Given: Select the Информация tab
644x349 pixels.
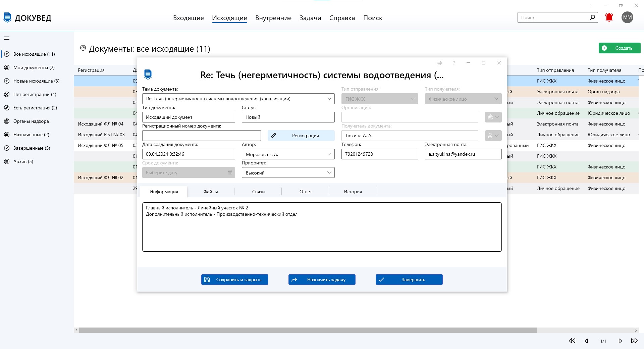Looking at the screenshot, I should [x=164, y=192].
